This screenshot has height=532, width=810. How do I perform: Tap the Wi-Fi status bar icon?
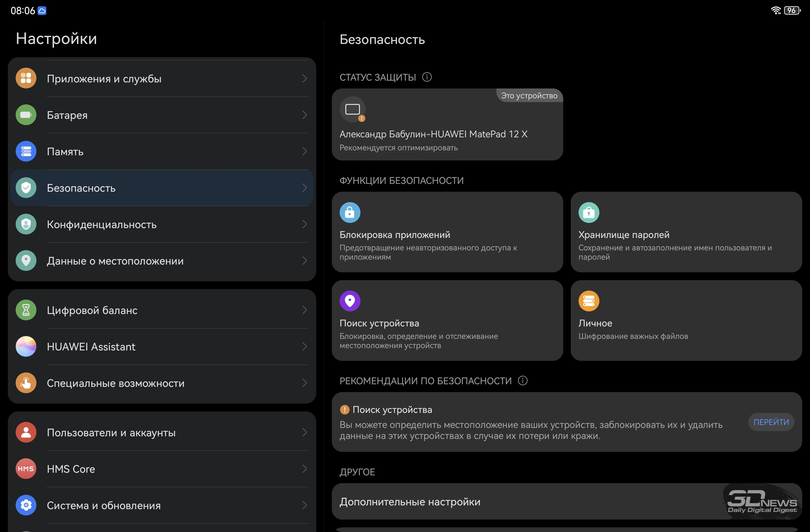[776, 10]
